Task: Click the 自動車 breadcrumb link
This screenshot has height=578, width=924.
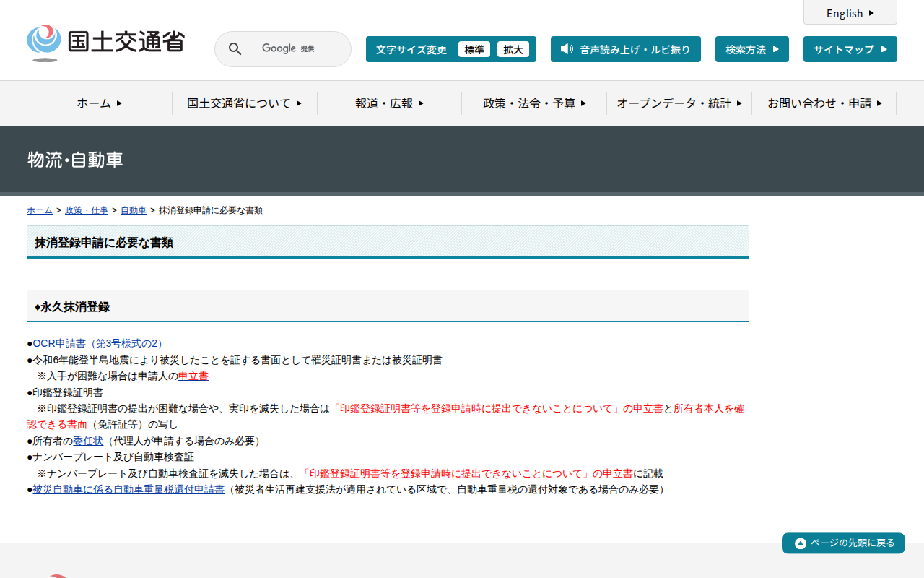Action: click(x=133, y=210)
